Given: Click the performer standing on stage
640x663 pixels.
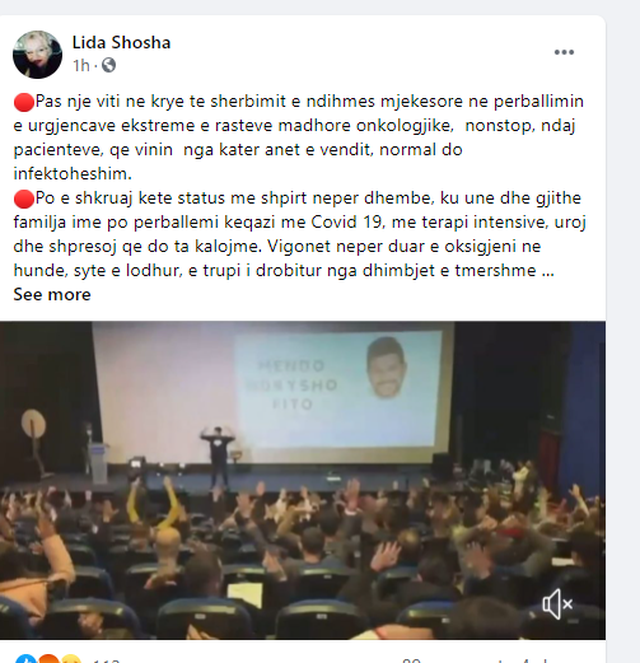Looking at the screenshot, I should click(x=219, y=458).
